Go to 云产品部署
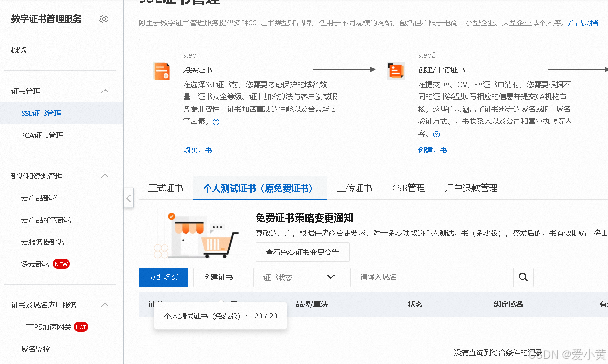The height and width of the screenshot is (364, 608). pyautogui.click(x=39, y=198)
